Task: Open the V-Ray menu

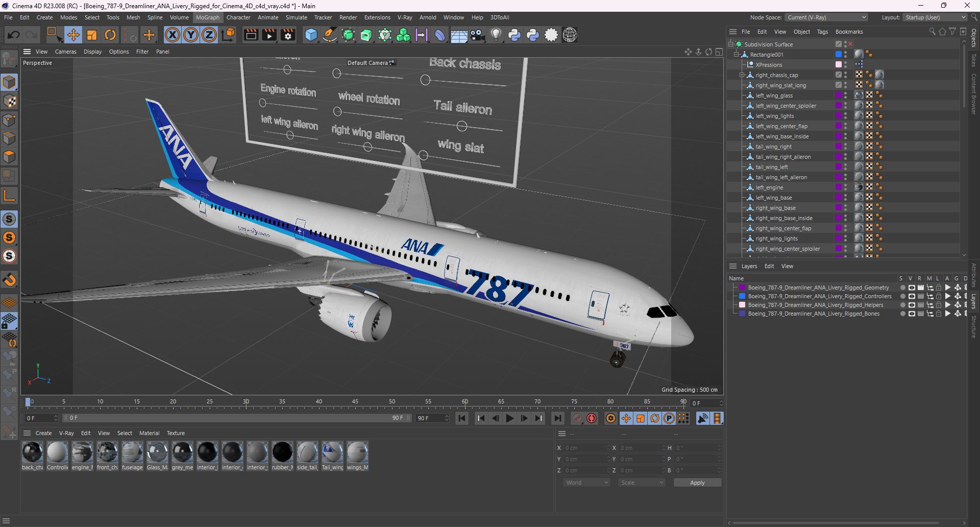Action: [405, 17]
